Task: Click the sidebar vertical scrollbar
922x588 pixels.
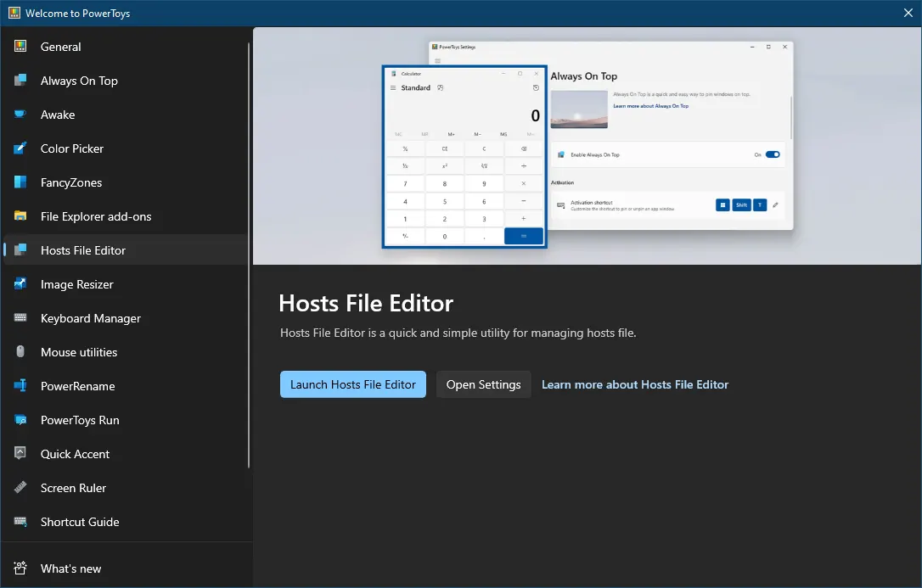Action: click(x=250, y=253)
